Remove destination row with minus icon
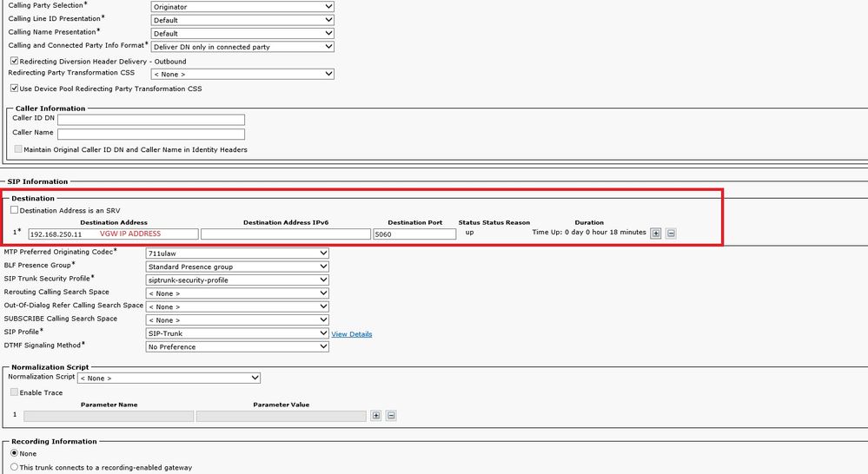Viewport: 868px width, 474px height. tap(671, 234)
